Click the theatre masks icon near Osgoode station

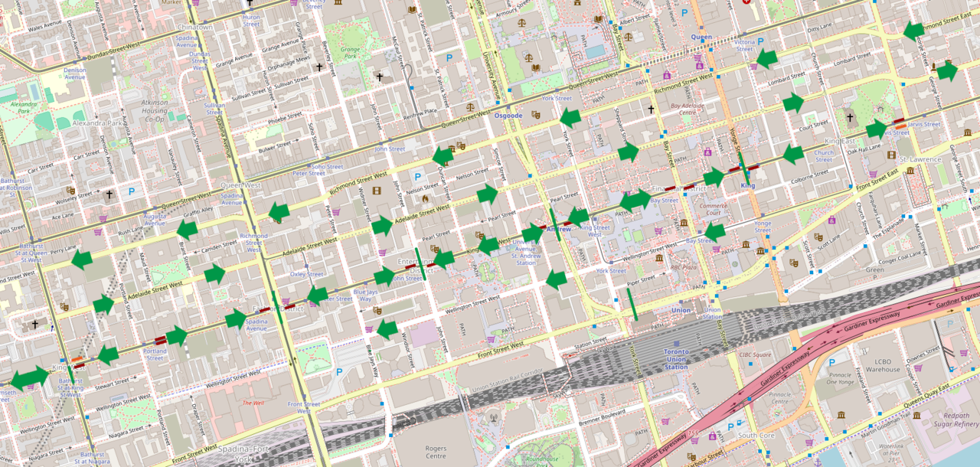(x=535, y=114)
